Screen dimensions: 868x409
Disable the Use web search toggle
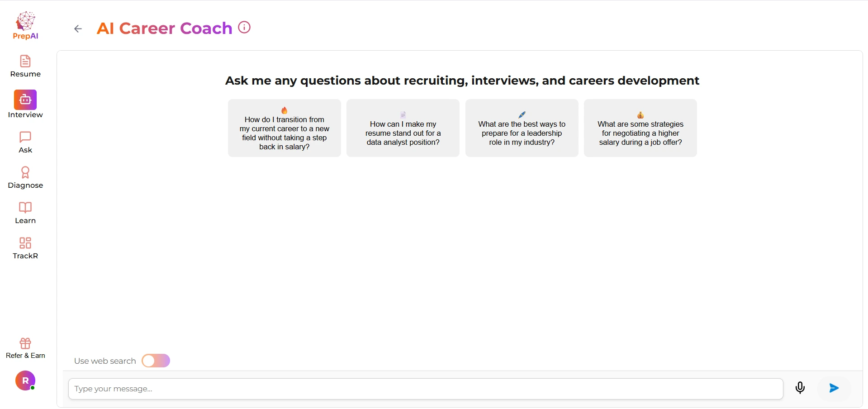click(x=156, y=361)
